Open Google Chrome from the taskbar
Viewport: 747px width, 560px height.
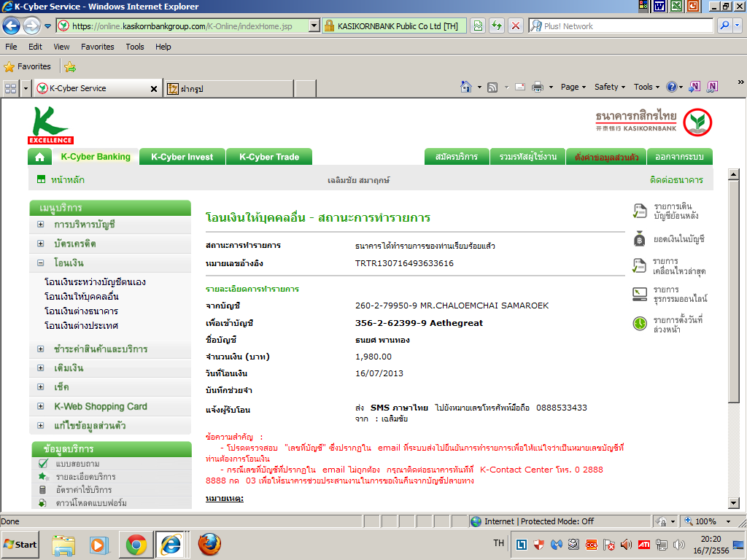(x=136, y=544)
